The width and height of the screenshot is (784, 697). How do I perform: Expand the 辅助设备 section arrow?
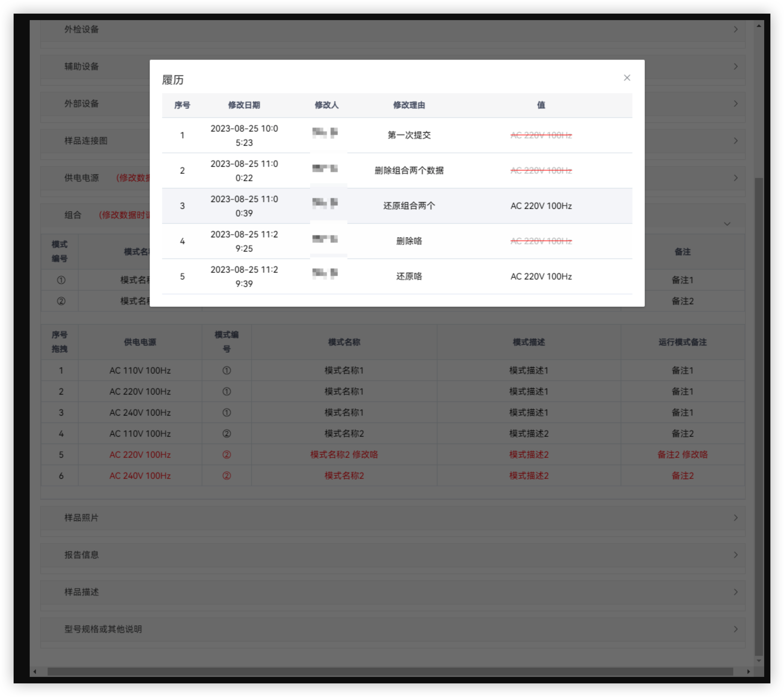coord(735,66)
